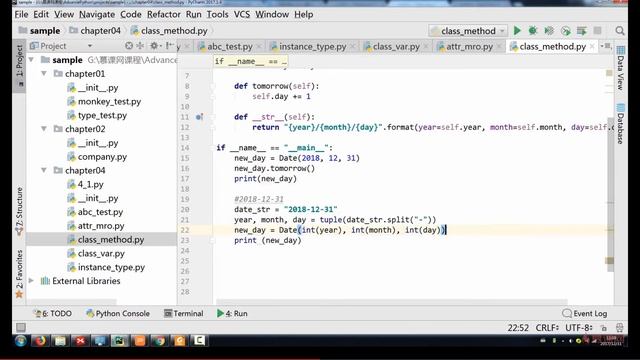Screen dimensions: 640x360
Task: Collapse the chapter01 folder
Action: (44, 74)
